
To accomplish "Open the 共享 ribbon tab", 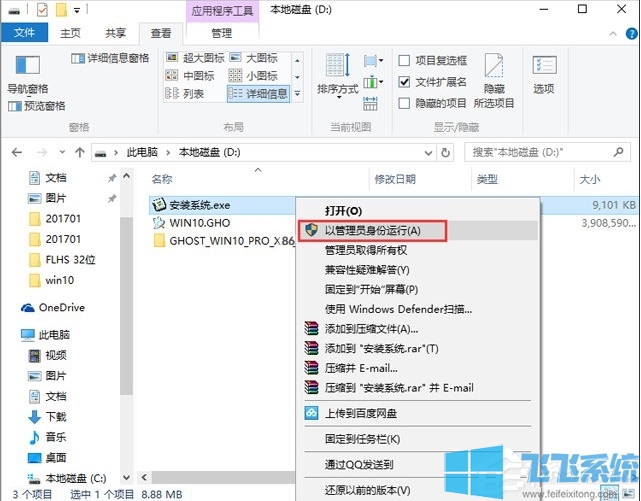I will [116, 33].
